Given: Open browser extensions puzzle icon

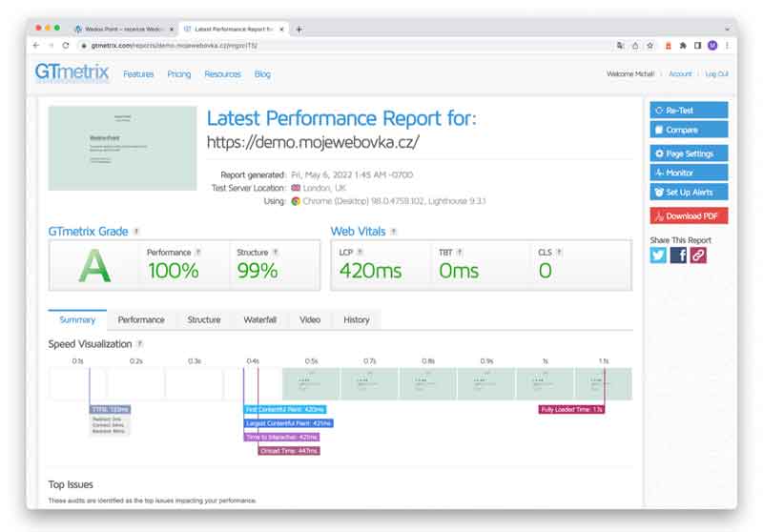Looking at the screenshot, I should click(682, 45).
